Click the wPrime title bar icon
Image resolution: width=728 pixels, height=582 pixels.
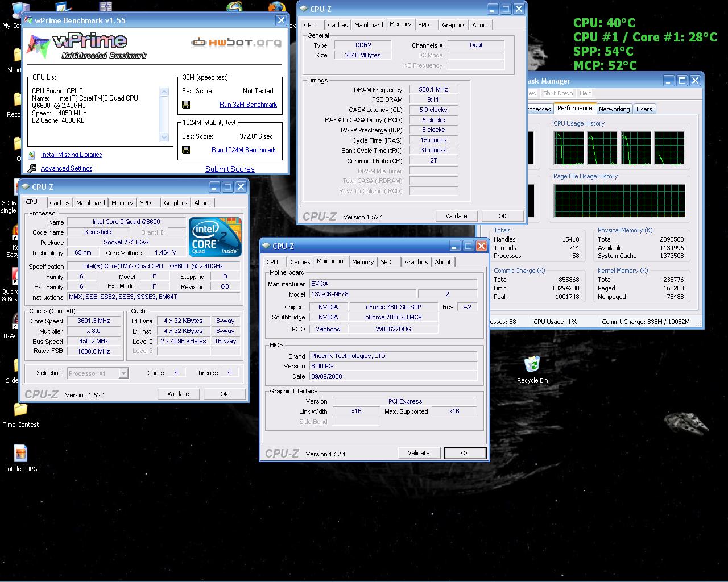click(x=28, y=20)
